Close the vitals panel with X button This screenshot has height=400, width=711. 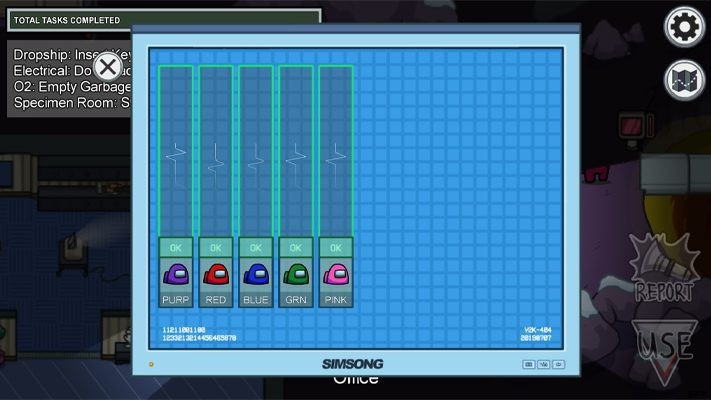(x=107, y=68)
